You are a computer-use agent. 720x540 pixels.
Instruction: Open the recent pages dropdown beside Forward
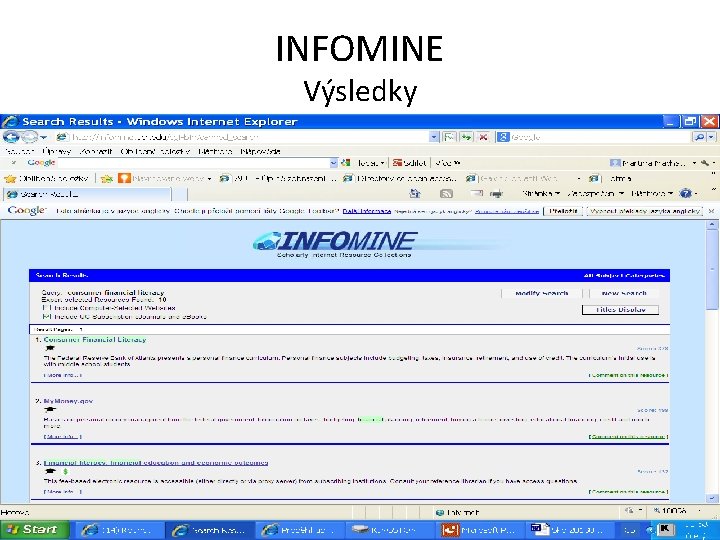pyautogui.click(x=44, y=137)
